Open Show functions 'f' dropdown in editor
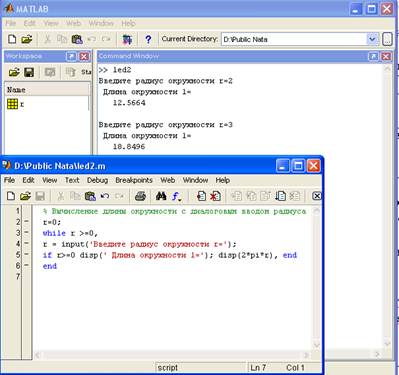 click(x=177, y=196)
